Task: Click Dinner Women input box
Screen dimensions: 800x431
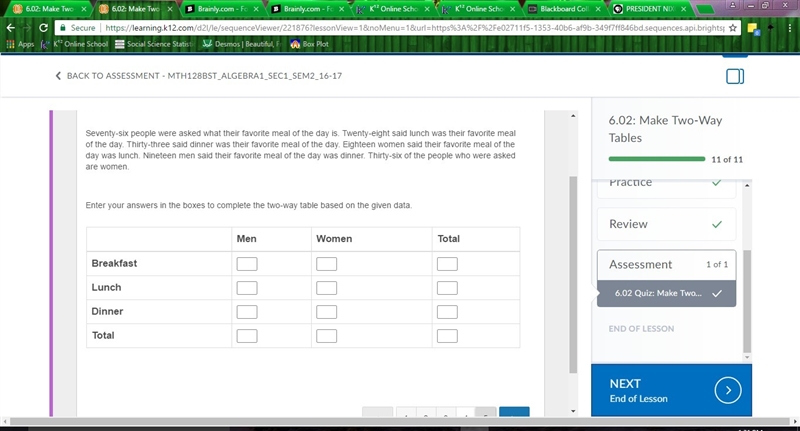Action: point(327,312)
